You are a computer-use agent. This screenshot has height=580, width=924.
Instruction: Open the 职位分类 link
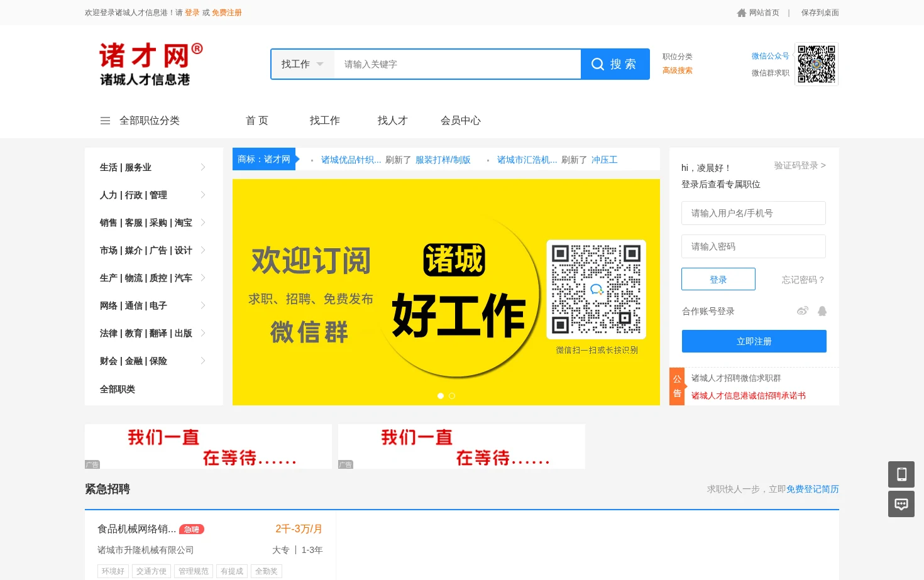(x=678, y=57)
